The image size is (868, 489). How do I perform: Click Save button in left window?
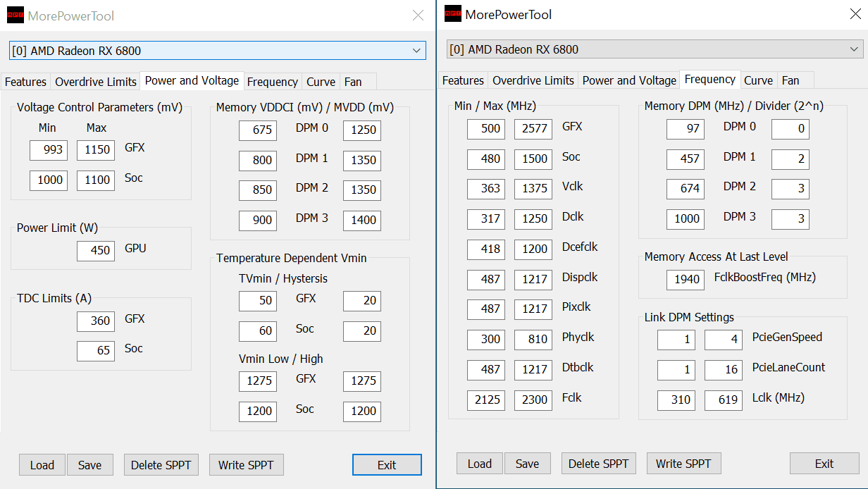(90, 465)
